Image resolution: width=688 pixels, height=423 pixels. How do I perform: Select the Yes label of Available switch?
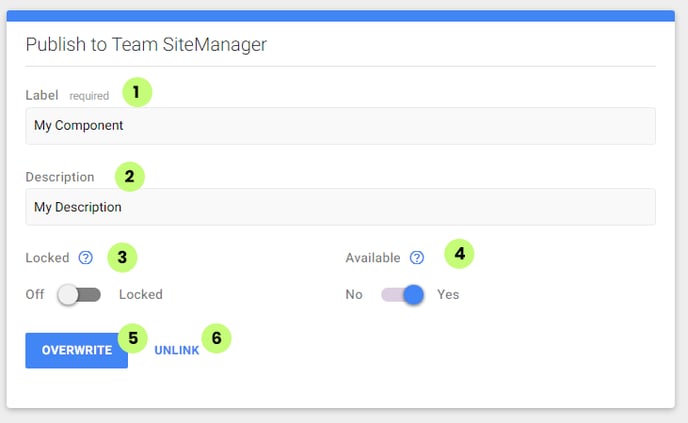tap(448, 294)
